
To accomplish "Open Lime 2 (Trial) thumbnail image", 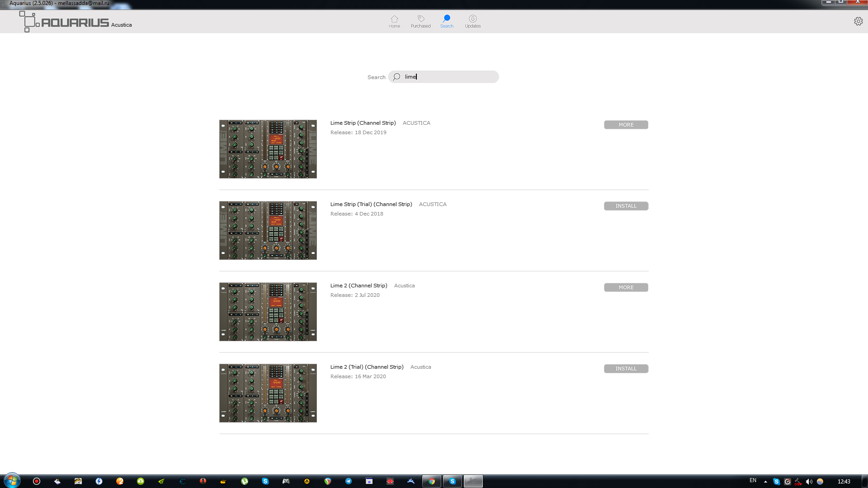I will coord(268,393).
